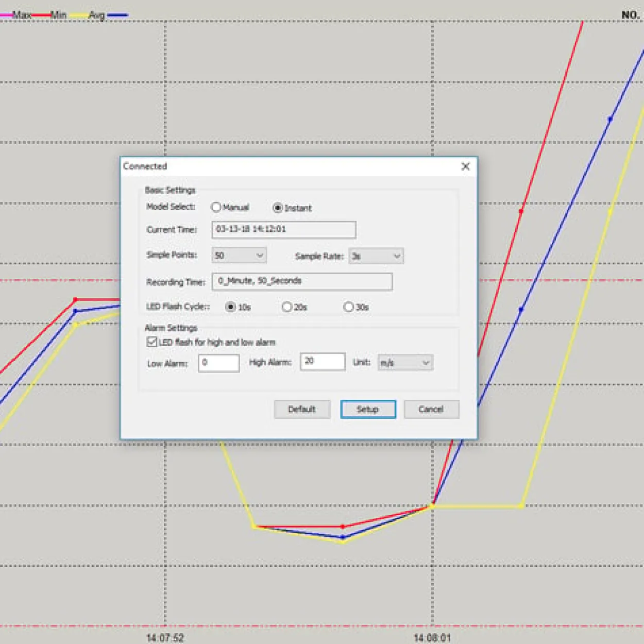Click the High Alarm input field
Image resolution: width=644 pixels, height=644 pixels.
click(x=323, y=362)
